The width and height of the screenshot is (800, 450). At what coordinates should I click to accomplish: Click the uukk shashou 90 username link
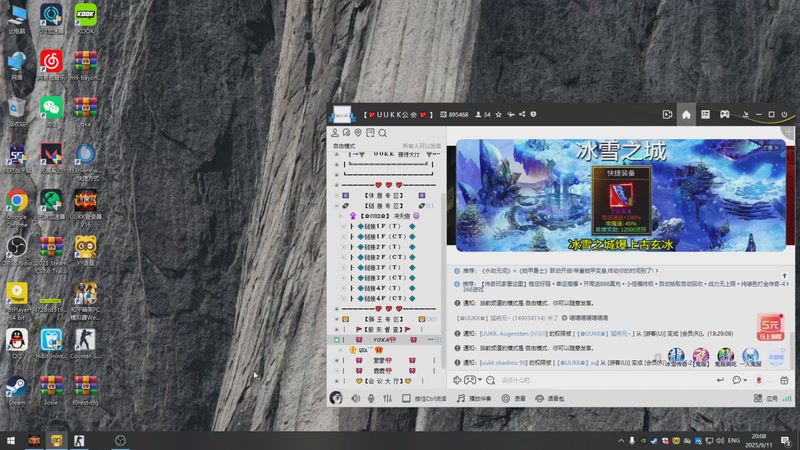tap(503, 362)
